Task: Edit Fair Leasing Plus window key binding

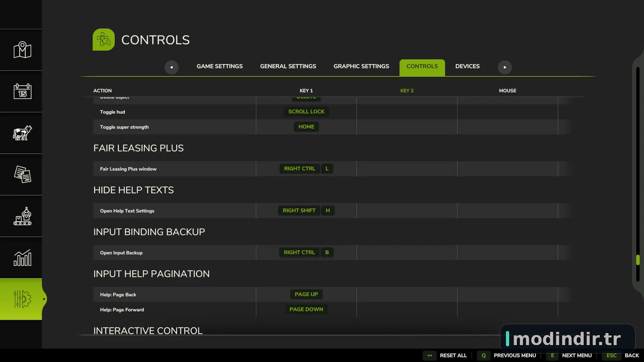Action: pyautogui.click(x=306, y=169)
